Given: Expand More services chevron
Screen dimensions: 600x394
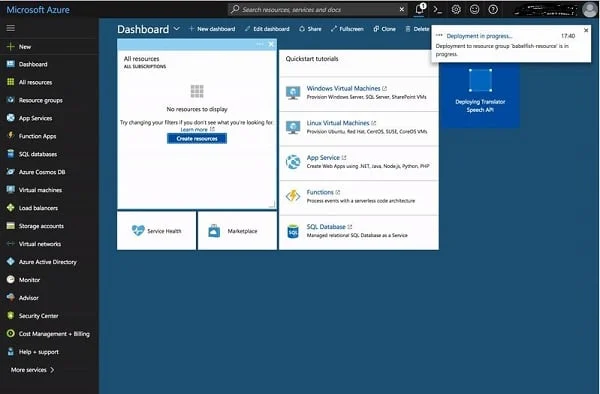Looking at the screenshot, I should pyautogui.click(x=52, y=370).
